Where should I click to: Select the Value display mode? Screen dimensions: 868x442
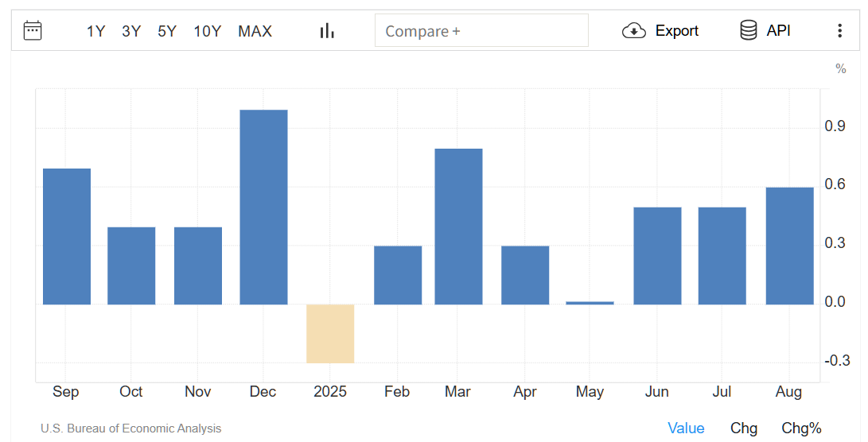click(x=686, y=428)
